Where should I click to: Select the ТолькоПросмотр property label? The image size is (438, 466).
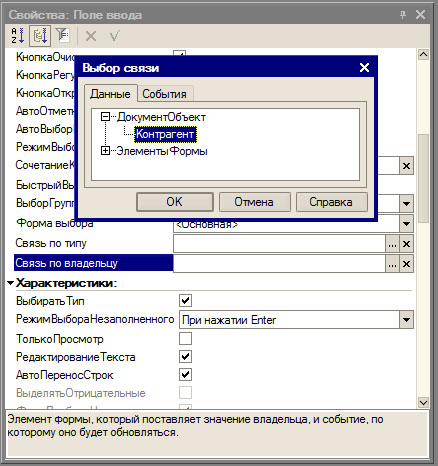[60, 339]
